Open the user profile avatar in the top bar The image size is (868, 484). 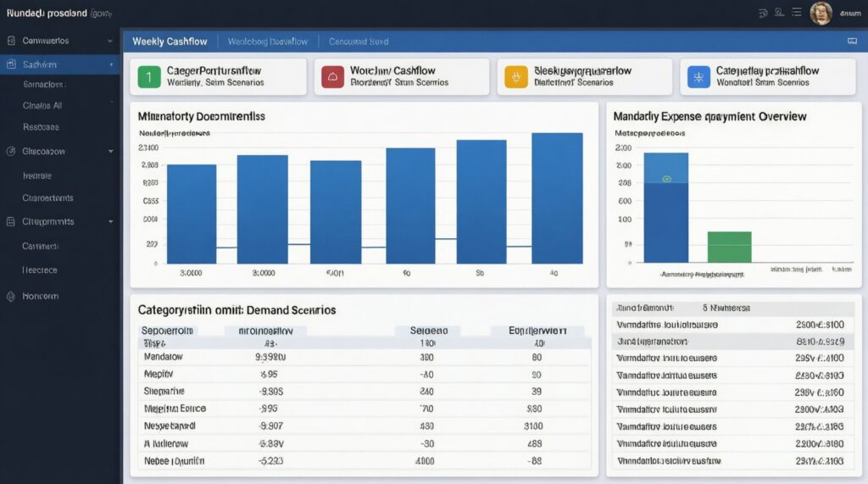point(821,13)
